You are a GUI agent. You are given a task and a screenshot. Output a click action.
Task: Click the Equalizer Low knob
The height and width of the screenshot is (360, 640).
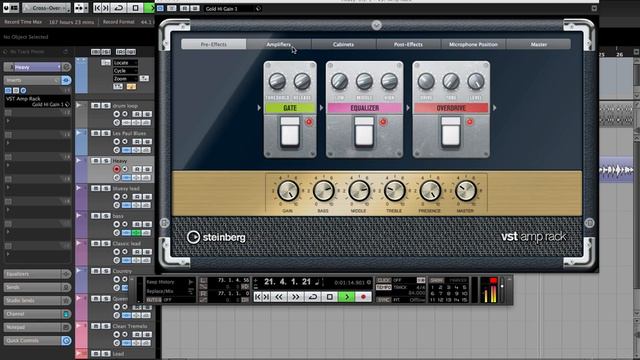coord(339,82)
